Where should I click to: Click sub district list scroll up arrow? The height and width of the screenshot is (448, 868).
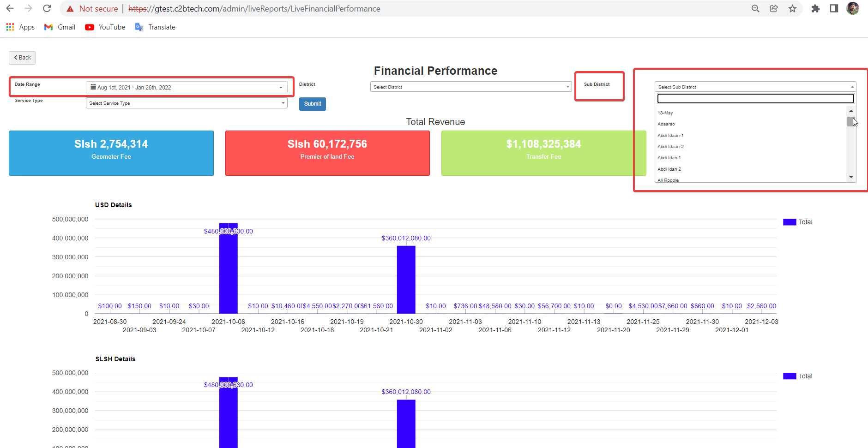(851, 111)
